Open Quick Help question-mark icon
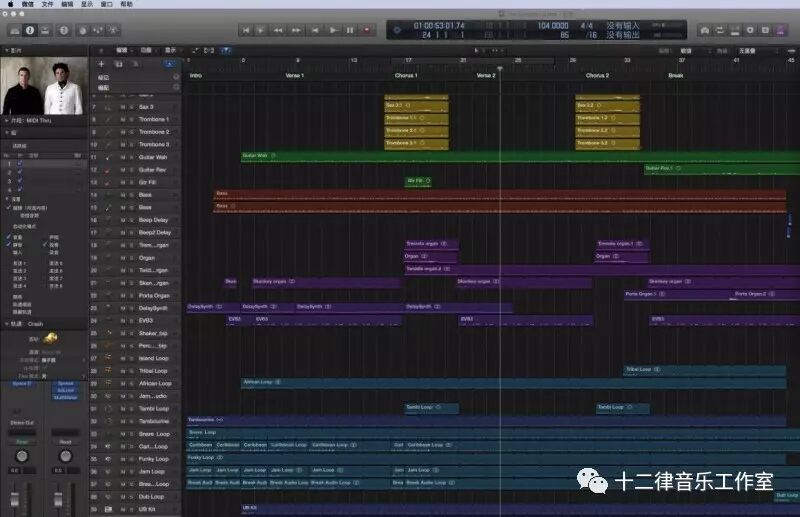The width and height of the screenshot is (800, 517). click(x=64, y=31)
